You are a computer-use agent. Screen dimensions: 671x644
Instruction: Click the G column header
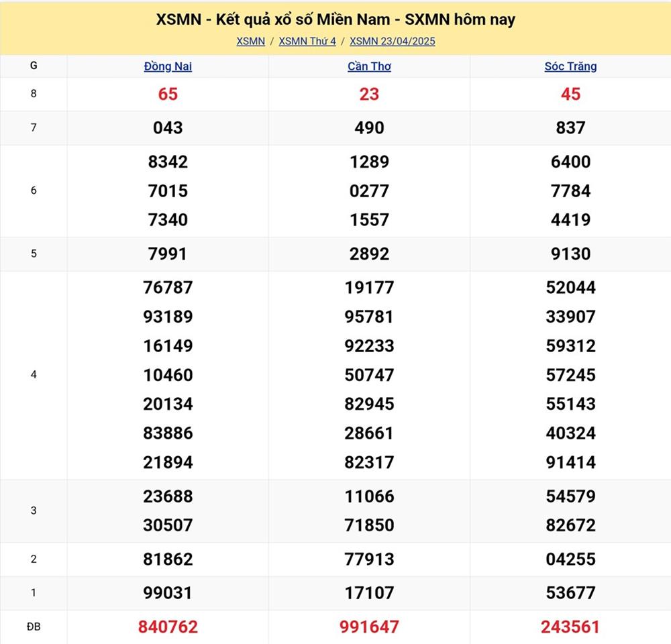(x=34, y=66)
